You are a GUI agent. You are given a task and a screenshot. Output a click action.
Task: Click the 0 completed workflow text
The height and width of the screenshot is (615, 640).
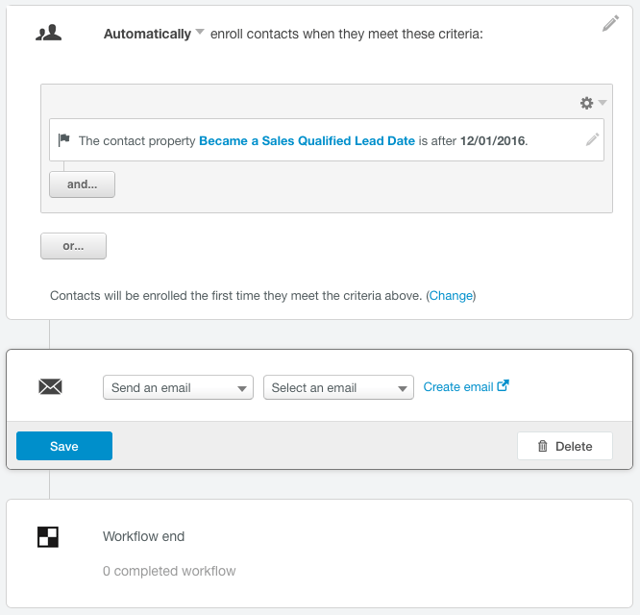click(169, 571)
